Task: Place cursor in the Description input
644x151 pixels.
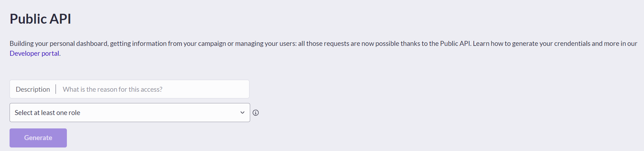Action: tap(153, 89)
